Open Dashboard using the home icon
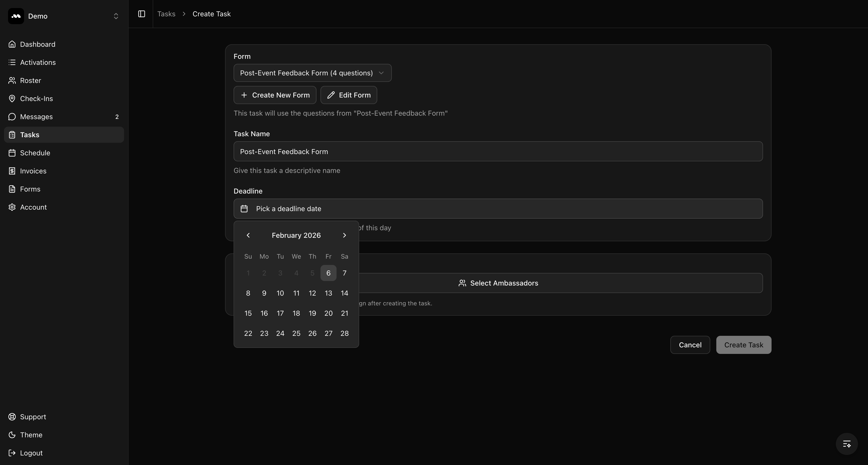Image resolution: width=868 pixels, height=465 pixels. [12, 44]
